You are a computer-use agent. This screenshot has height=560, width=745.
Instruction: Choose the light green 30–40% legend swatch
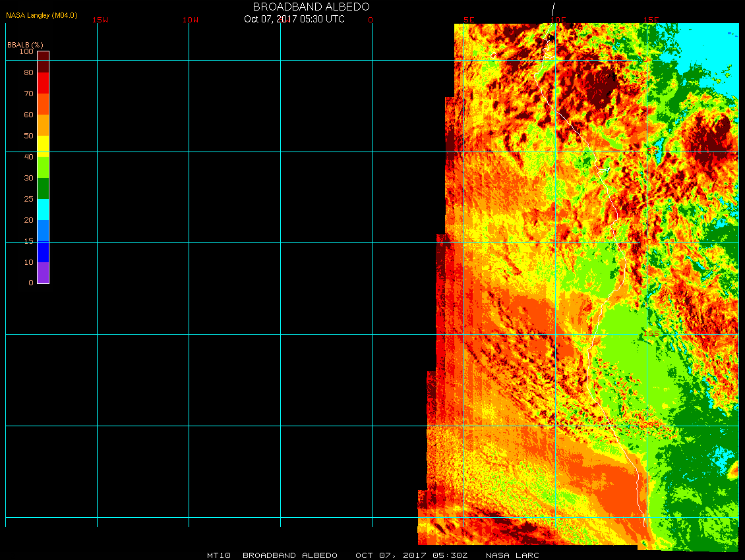pos(43,167)
